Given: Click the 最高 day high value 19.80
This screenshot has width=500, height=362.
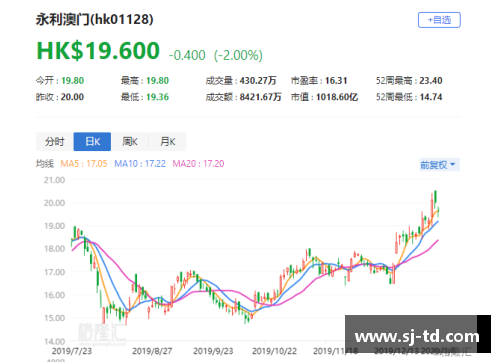Looking at the screenshot, I should tap(157, 81).
